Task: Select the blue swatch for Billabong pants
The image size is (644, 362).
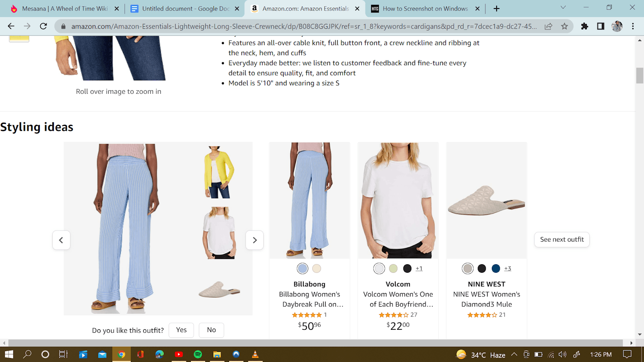Action: (302, 268)
